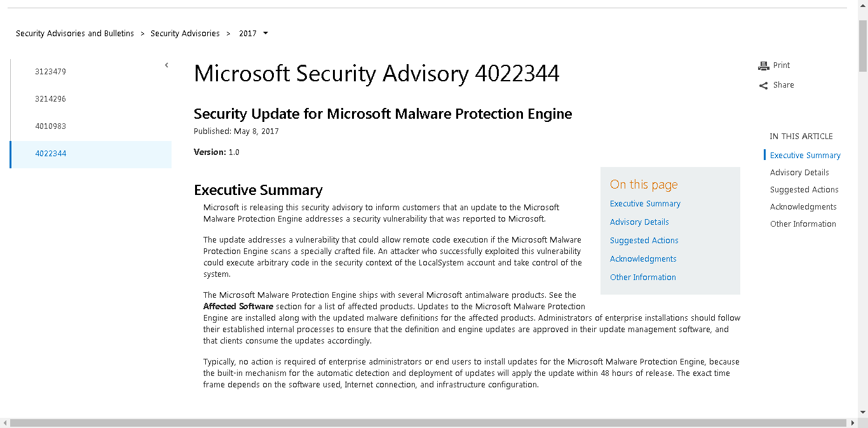Screen dimensions: 868x428
Task: Open the 2017 year dropdown arrow
Action: 266,33
